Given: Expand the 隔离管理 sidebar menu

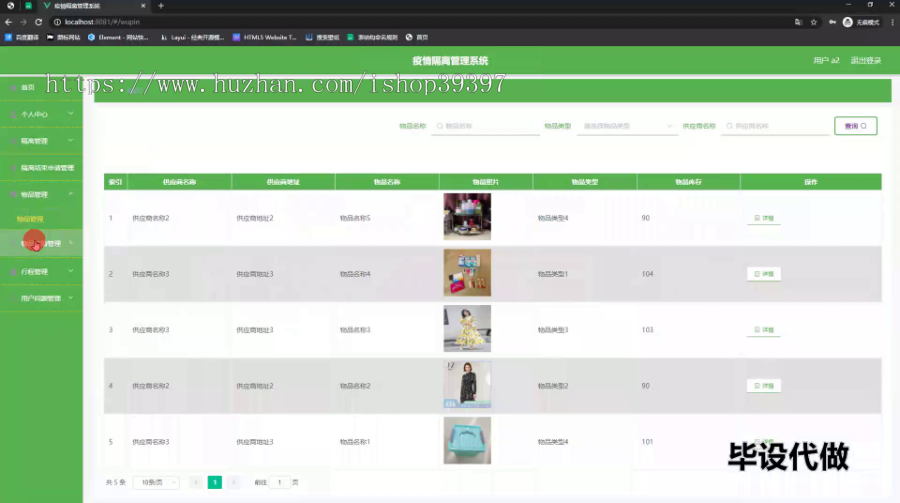Looking at the screenshot, I should pos(41,141).
